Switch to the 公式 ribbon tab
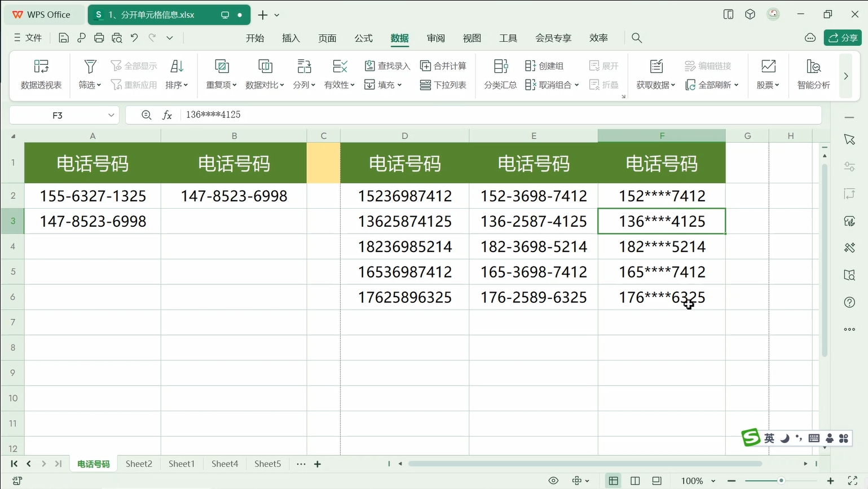This screenshot has width=868, height=489. coord(363,38)
